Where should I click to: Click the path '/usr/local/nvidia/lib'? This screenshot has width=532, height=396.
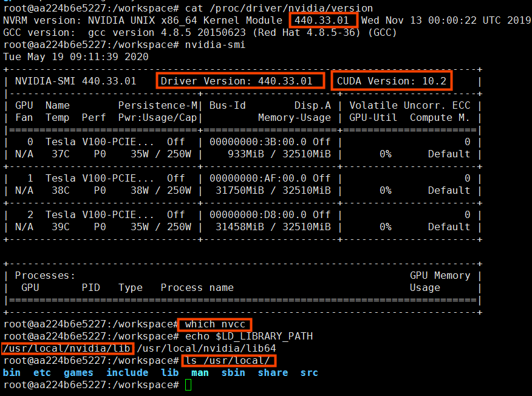(x=67, y=349)
